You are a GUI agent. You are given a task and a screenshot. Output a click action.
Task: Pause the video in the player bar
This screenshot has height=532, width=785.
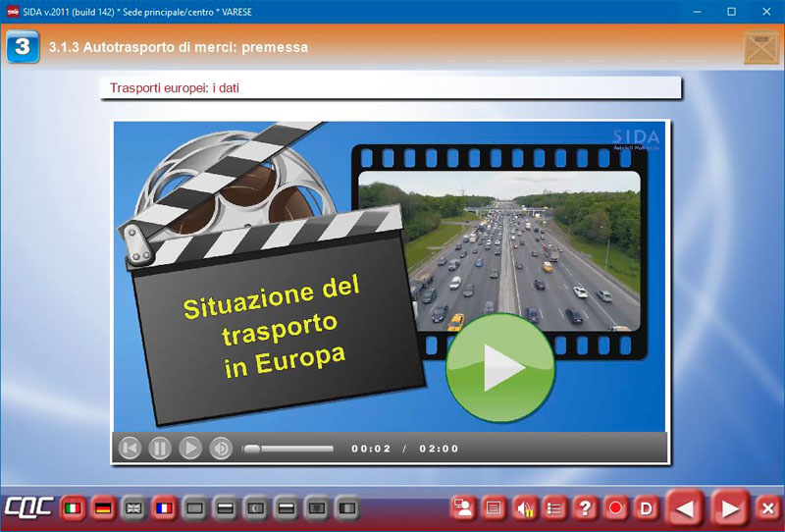160,449
